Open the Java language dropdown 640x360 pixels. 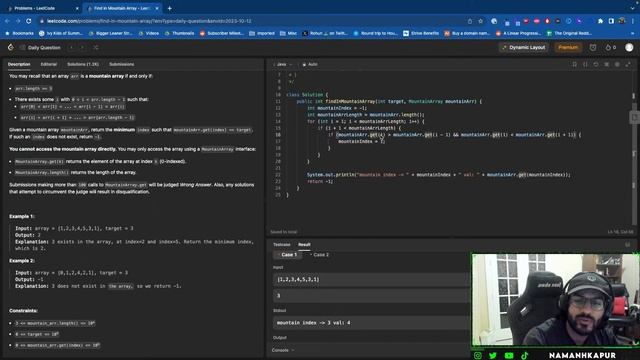[x=284, y=64]
